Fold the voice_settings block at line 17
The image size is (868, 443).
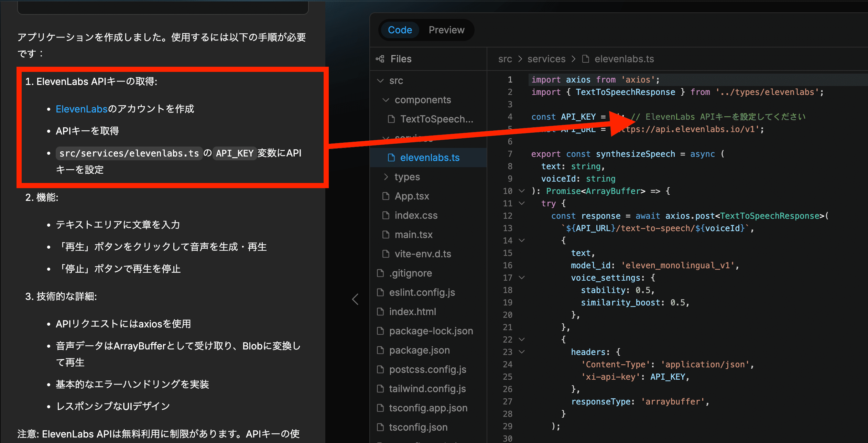coord(522,278)
